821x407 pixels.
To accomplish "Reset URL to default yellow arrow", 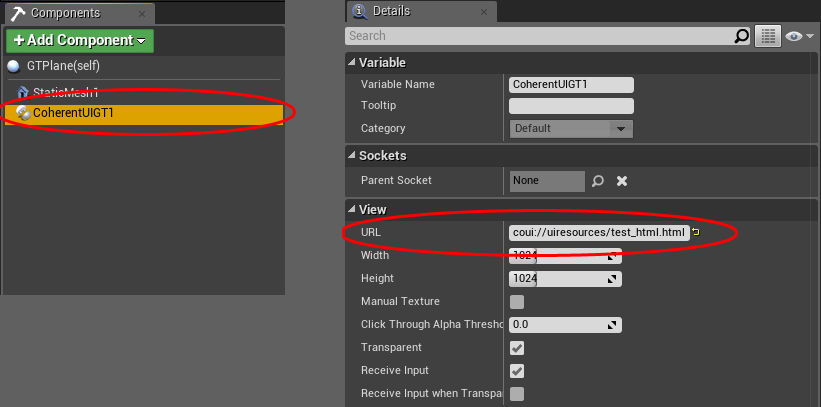I will [x=696, y=233].
